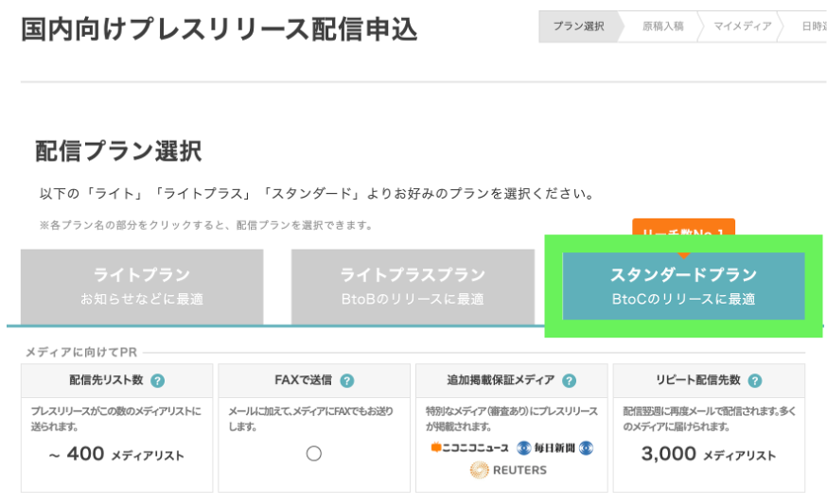Jump to the 原稿入稿 step

pyautogui.click(x=662, y=26)
